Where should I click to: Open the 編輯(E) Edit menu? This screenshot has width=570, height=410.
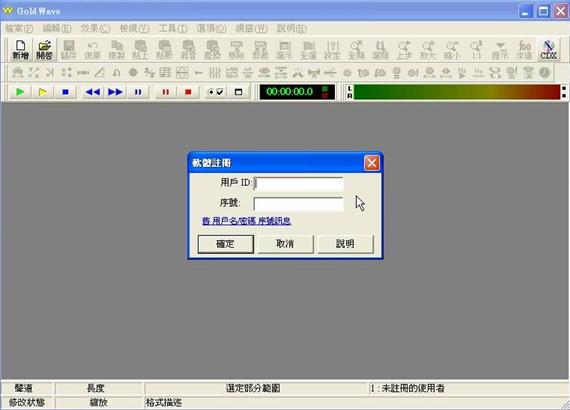tap(57, 28)
